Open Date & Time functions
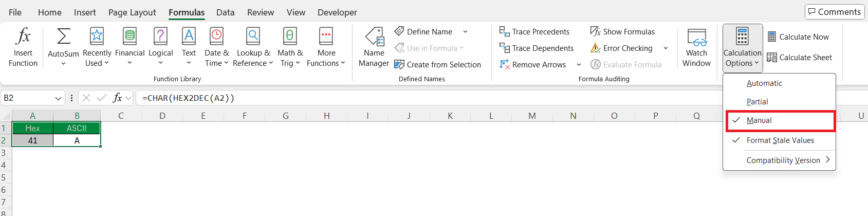 click(x=216, y=47)
